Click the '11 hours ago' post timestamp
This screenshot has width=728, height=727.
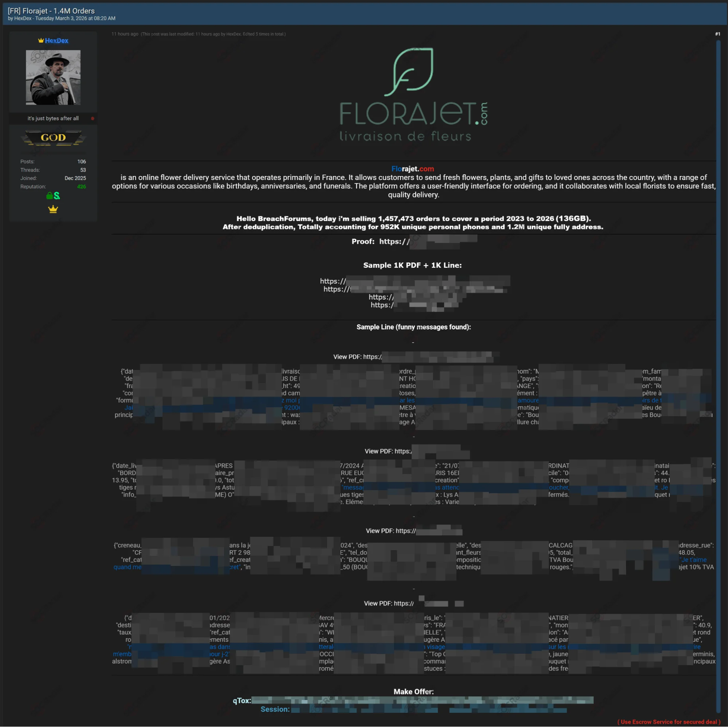pos(125,34)
